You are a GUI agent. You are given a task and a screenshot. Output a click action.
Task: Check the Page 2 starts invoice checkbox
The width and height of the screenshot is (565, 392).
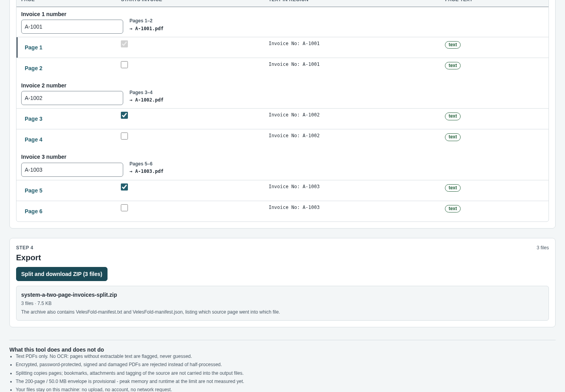(x=124, y=65)
